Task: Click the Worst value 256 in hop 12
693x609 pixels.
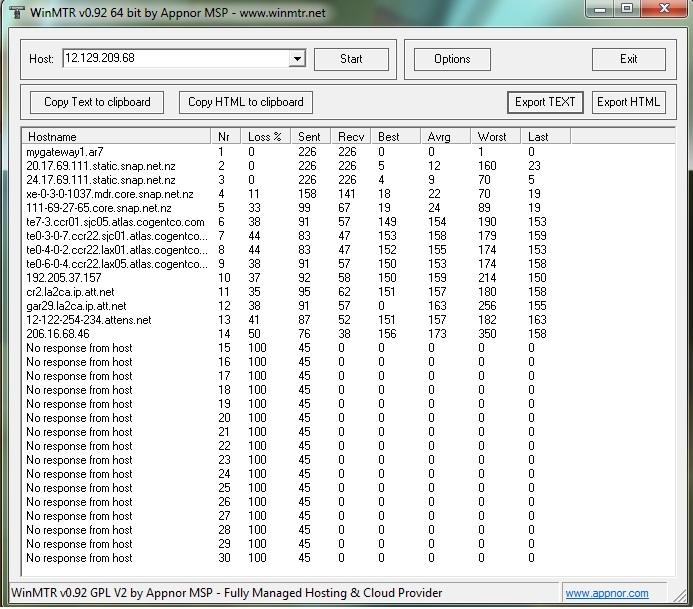Action: click(487, 306)
